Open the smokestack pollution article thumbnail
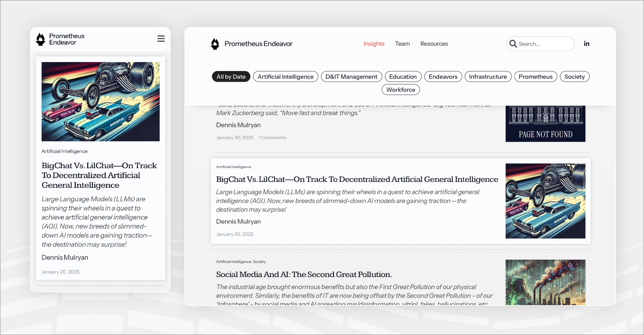The height and width of the screenshot is (335, 644). pos(545,282)
